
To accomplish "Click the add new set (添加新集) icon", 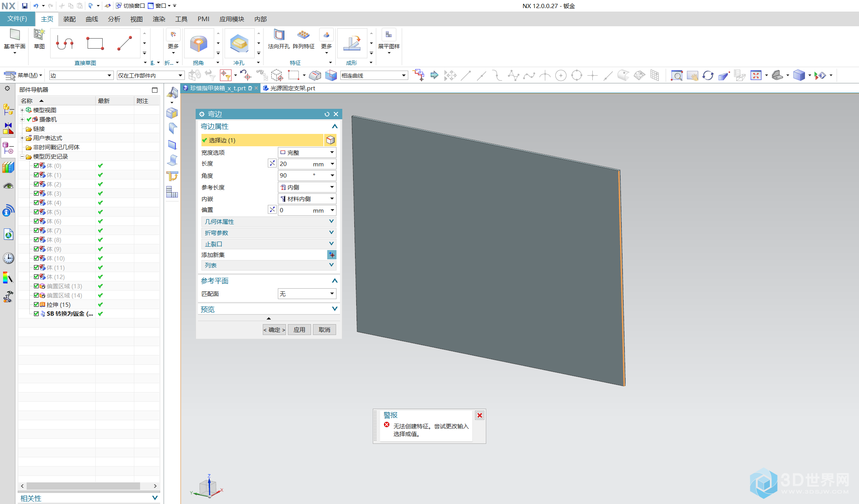I will (x=332, y=255).
